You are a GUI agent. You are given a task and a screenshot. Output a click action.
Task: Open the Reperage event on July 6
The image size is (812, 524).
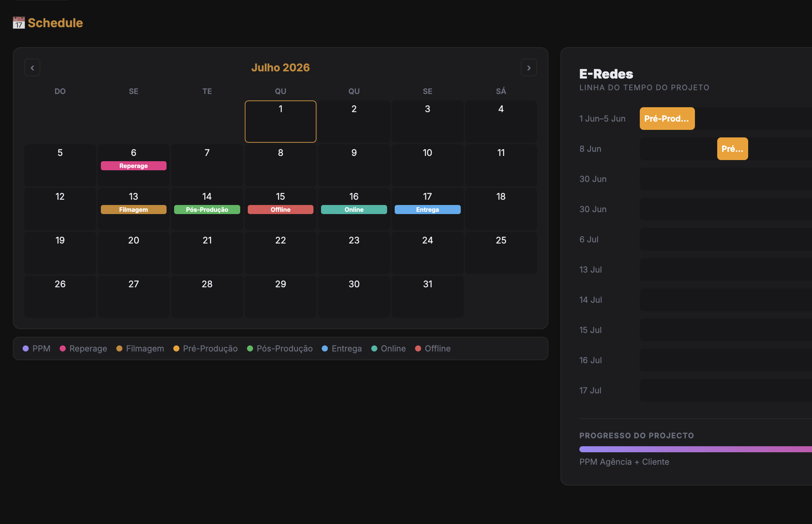tap(134, 166)
